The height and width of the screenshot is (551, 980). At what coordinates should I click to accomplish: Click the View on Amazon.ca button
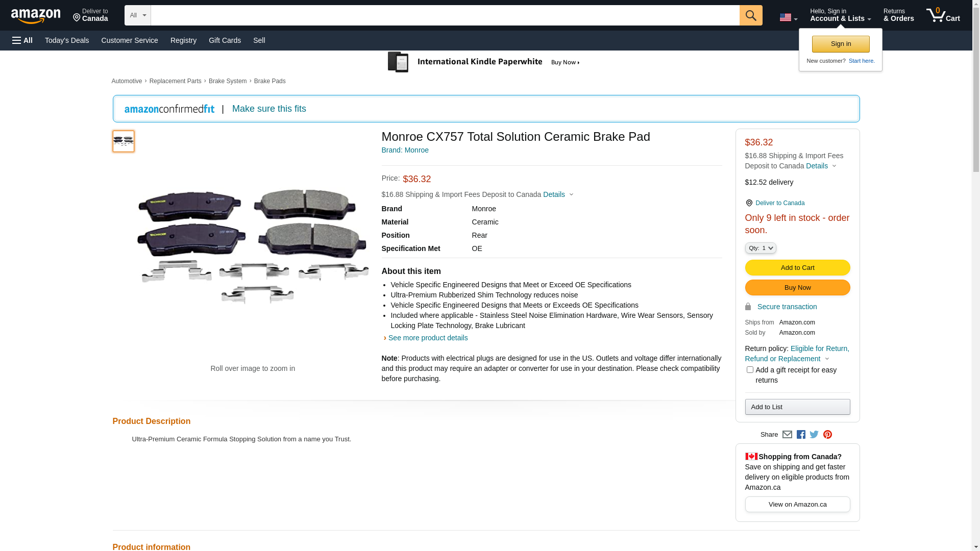(x=797, y=505)
